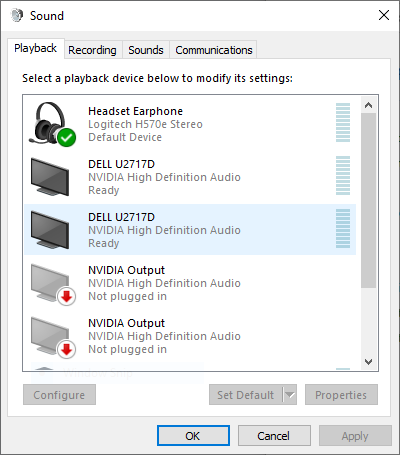Image resolution: width=400 pixels, height=455 pixels.
Task: Click the Configure button
Action: pos(59,395)
